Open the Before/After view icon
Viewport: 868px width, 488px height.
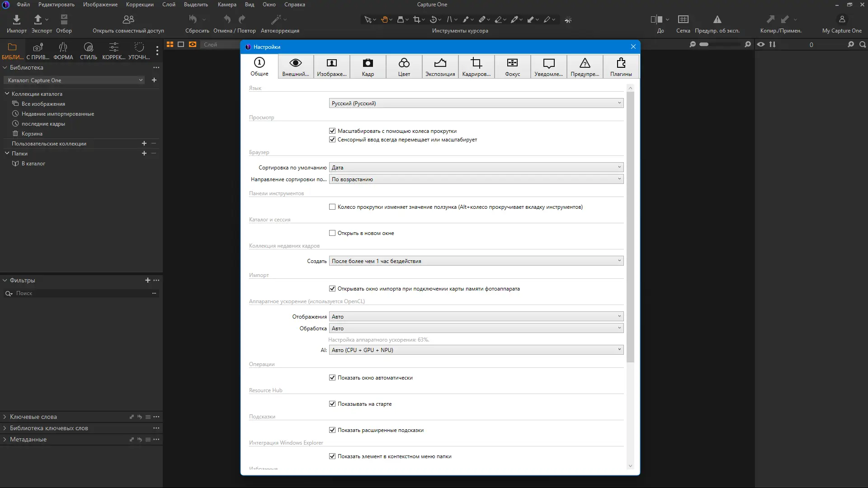[656, 19]
